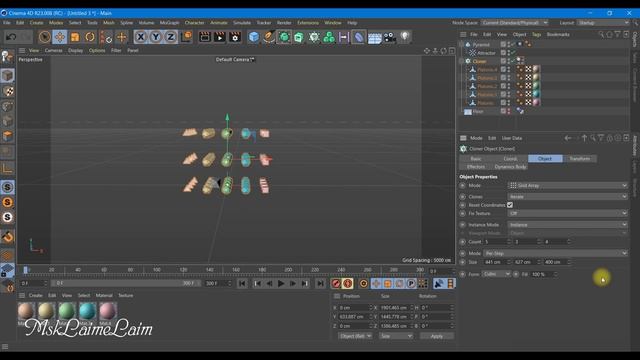Activate the Rotate tool
The image size is (640, 360).
[90, 37]
